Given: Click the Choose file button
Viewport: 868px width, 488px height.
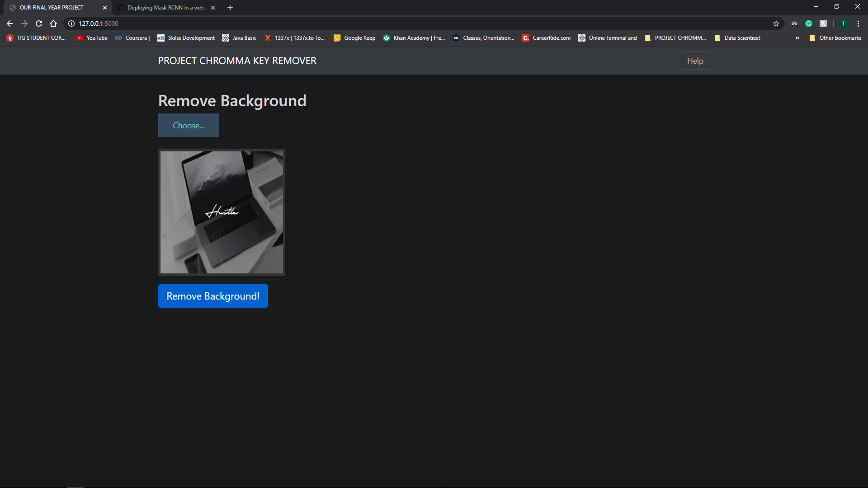Looking at the screenshot, I should tap(188, 125).
